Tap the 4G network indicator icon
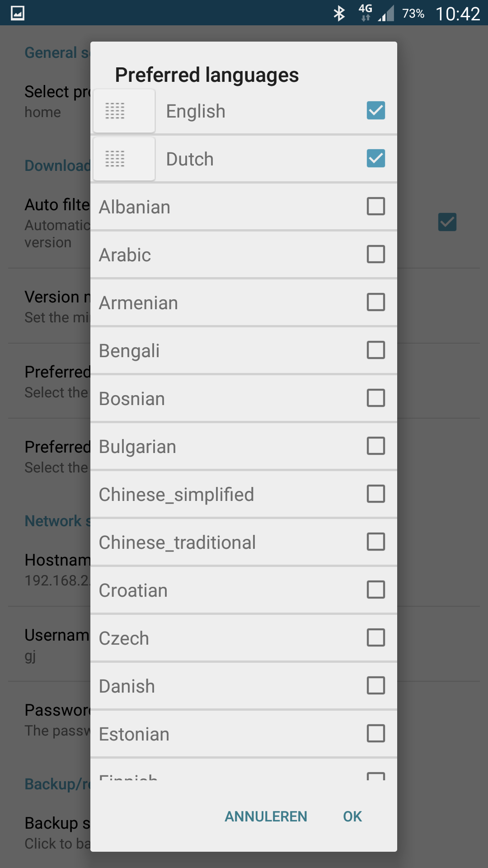This screenshot has height=868, width=488. (x=365, y=13)
